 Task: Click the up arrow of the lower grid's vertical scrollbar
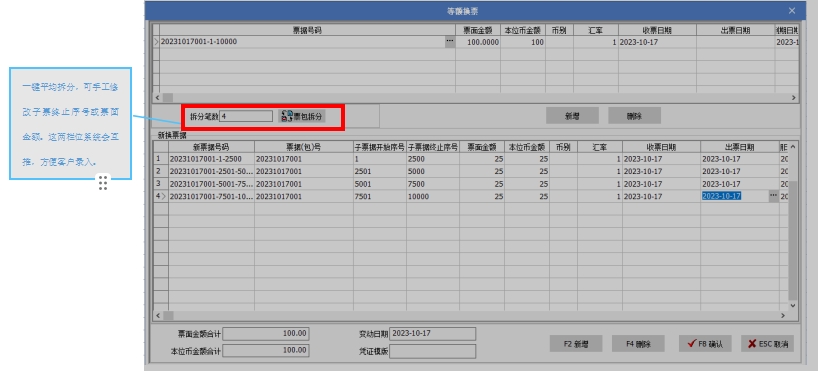pyautogui.click(x=793, y=147)
